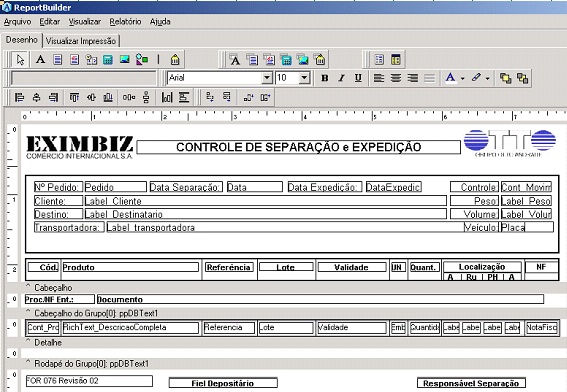Screen dimensions: 567x392
Task: Open the highlight color dropdown arrow
Action: [x=487, y=78]
